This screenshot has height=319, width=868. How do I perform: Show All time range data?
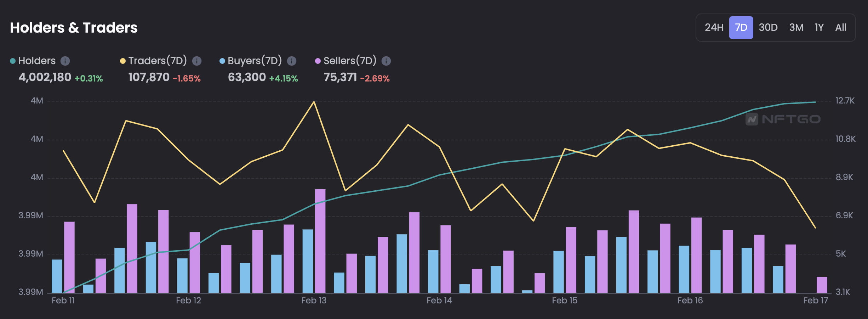[841, 28]
